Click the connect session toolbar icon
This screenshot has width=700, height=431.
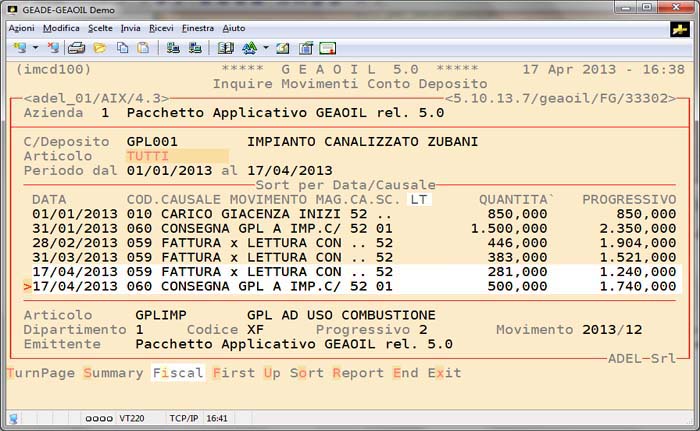20,47
